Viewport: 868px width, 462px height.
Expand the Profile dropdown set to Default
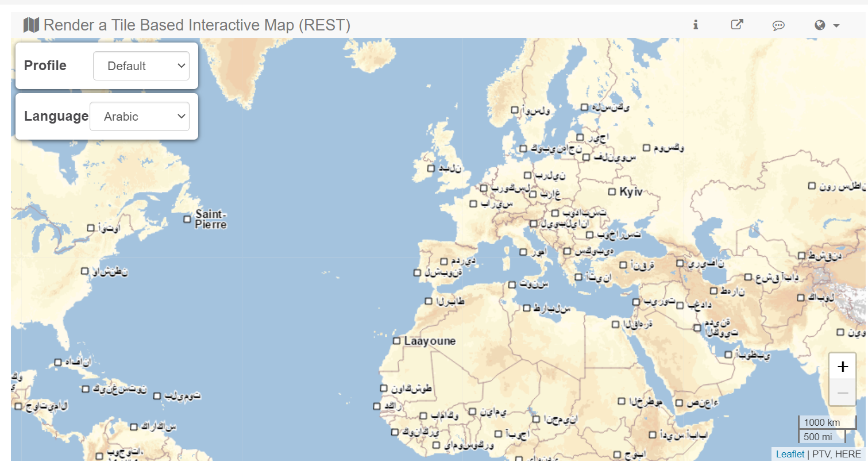point(141,66)
